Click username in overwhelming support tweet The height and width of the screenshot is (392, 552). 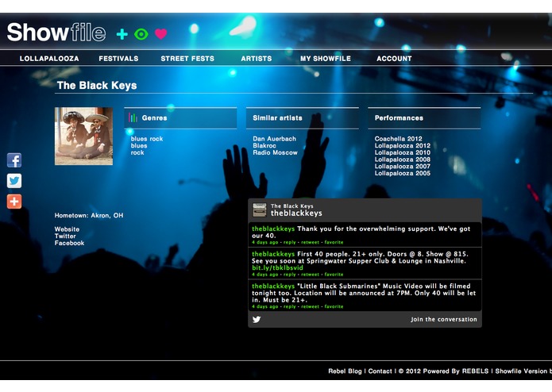coord(273,229)
